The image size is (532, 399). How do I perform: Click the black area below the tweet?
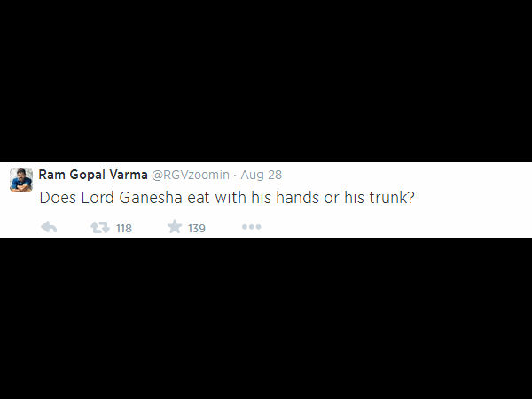coord(266,319)
